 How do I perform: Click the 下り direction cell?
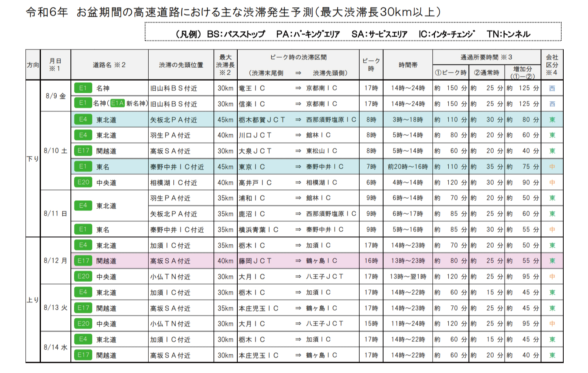click(x=33, y=159)
